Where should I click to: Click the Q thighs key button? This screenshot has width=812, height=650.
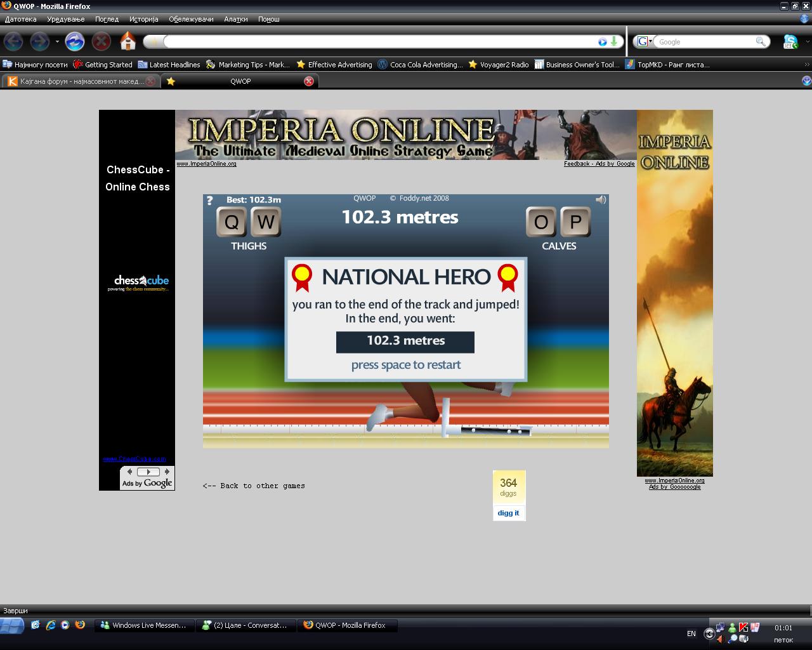(232, 222)
